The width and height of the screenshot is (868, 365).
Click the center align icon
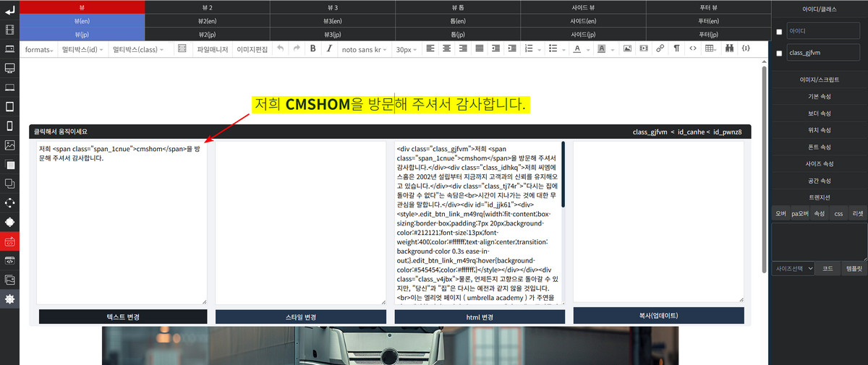coord(446,49)
